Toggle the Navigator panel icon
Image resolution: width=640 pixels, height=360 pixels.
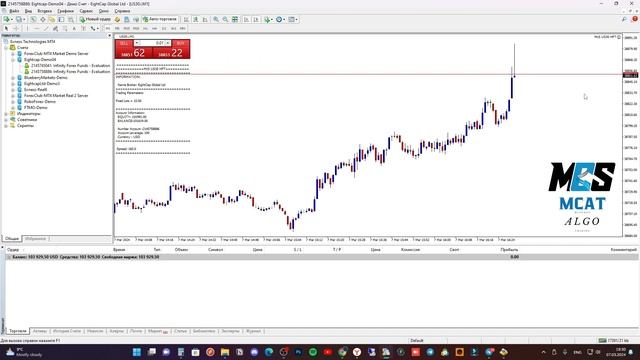coord(52,19)
